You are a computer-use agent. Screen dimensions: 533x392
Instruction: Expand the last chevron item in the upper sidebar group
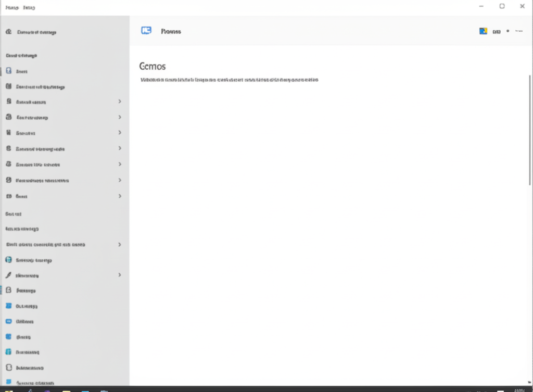[x=120, y=196]
